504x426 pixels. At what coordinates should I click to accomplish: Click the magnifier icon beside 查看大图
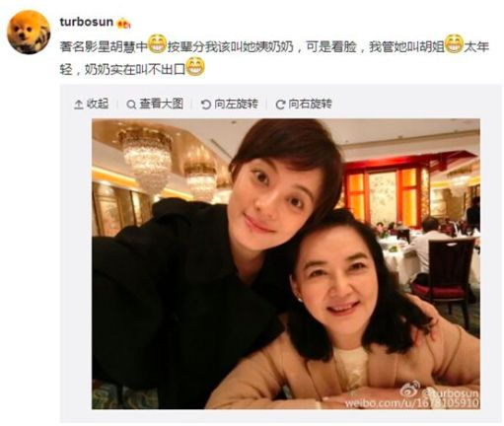coord(131,105)
